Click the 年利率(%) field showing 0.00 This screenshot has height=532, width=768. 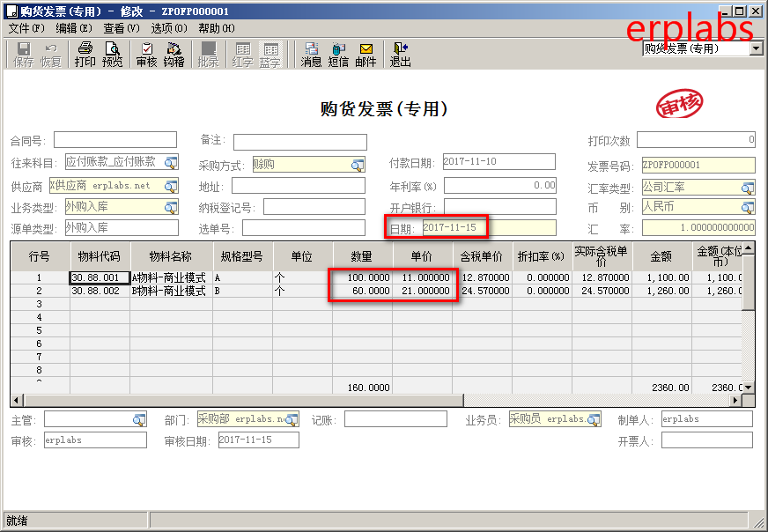(500, 186)
